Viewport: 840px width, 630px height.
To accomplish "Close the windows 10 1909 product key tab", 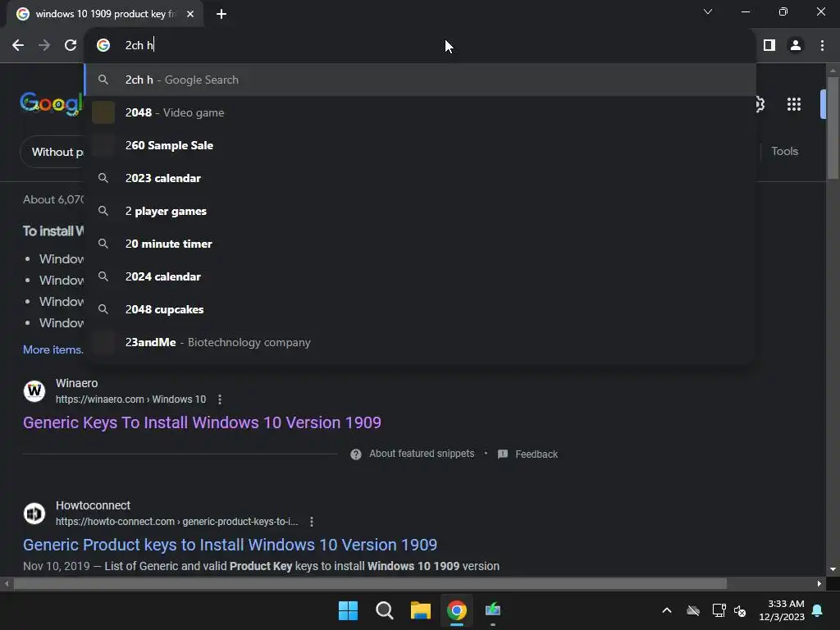I will click(190, 14).
